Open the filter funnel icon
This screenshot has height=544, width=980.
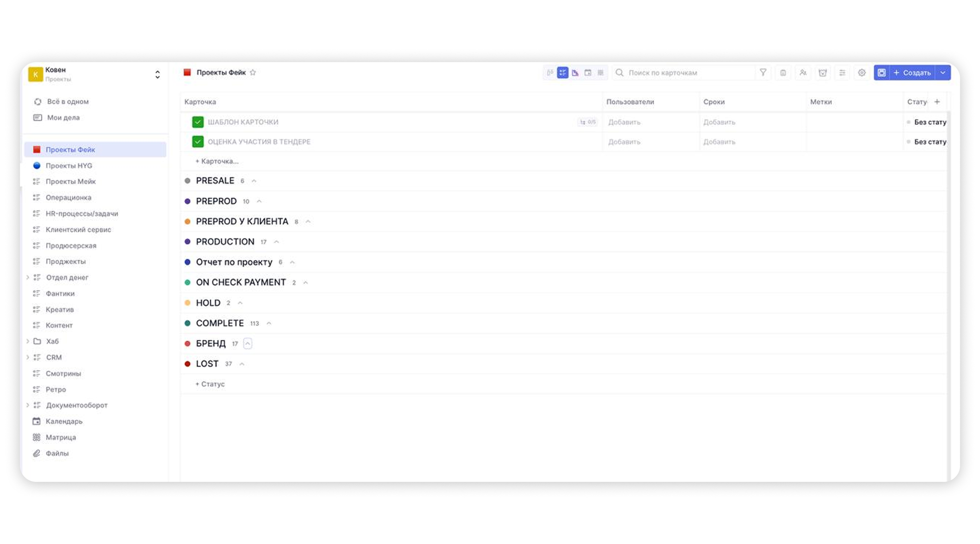(x=763, y=72)
